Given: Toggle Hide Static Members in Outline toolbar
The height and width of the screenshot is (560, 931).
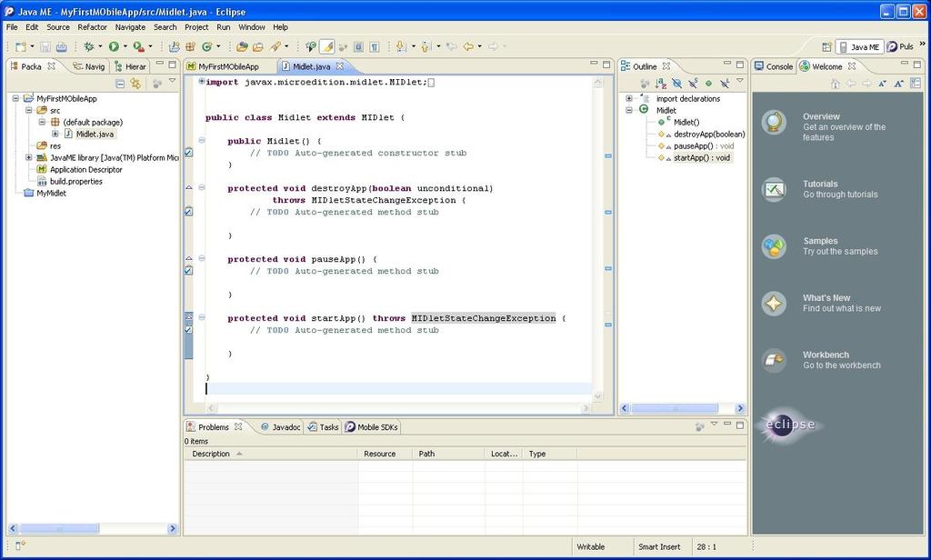Looking at the screenshot, I should 692,84.
